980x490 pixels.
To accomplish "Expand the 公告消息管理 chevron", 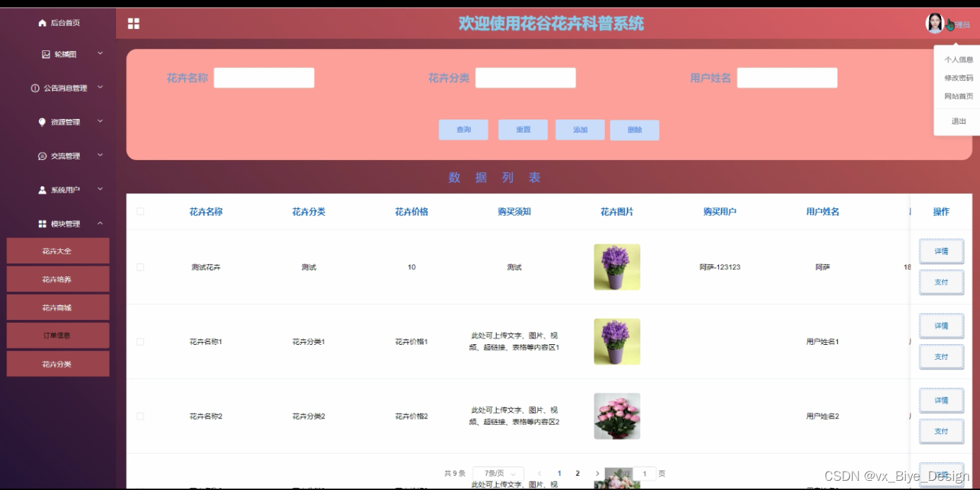I will tap(100, 87).
